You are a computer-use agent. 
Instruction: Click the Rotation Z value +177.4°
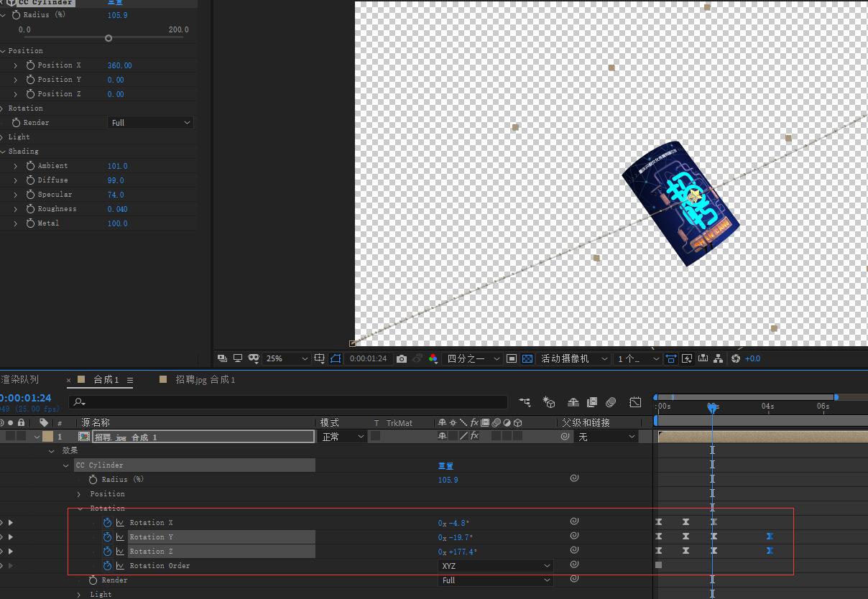point(458,552)
